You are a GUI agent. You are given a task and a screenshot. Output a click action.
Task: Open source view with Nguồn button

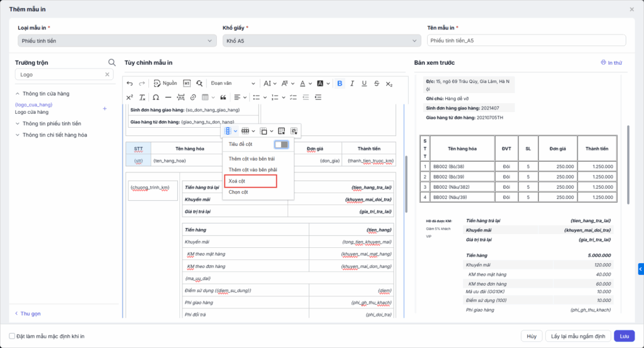[165, 84]
